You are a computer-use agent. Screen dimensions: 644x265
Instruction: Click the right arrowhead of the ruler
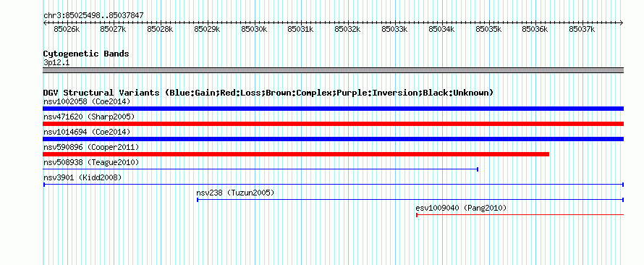(622, 22)
